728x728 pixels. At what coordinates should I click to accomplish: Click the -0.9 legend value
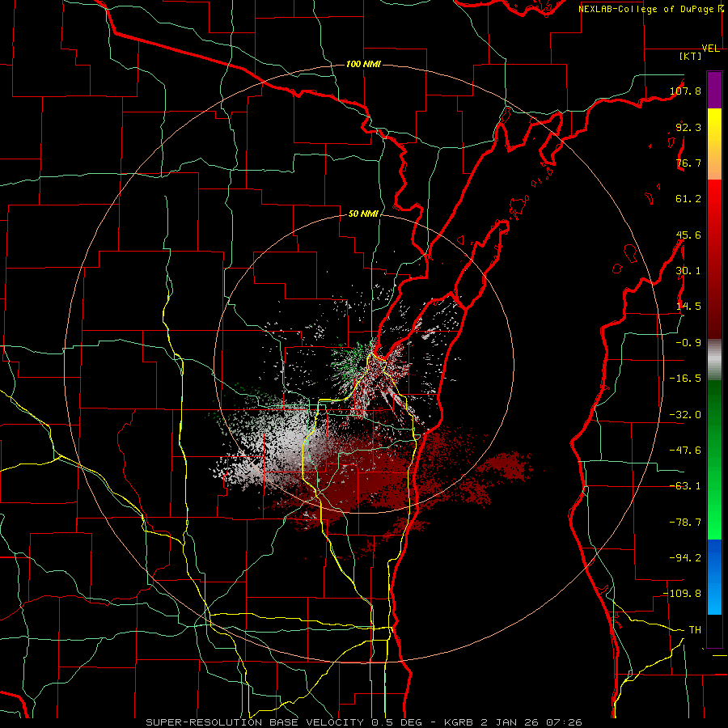tap(688, 343)
